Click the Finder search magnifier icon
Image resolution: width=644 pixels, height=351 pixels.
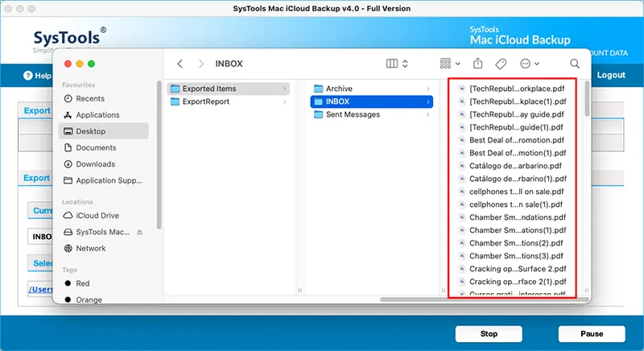pos(575,64)
